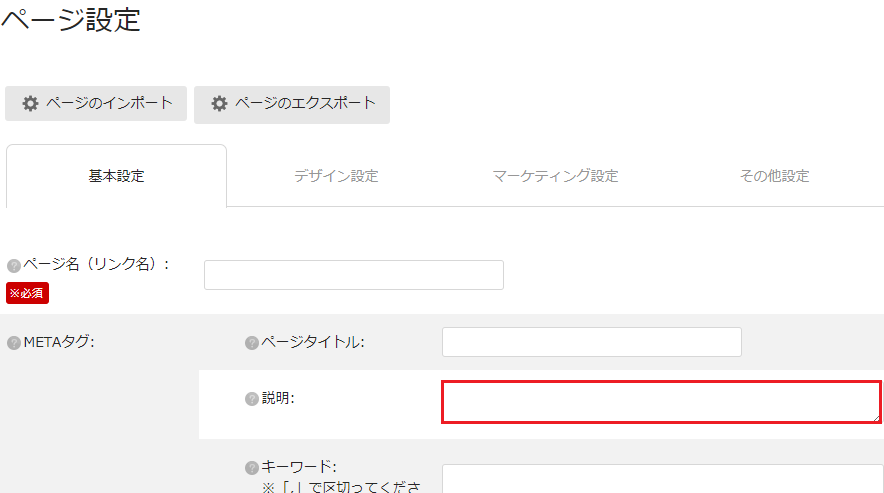Viewport: 884px width, 493px height.
Task: Show help tooltip icon for METAタグ
Action: coord(14,343)
